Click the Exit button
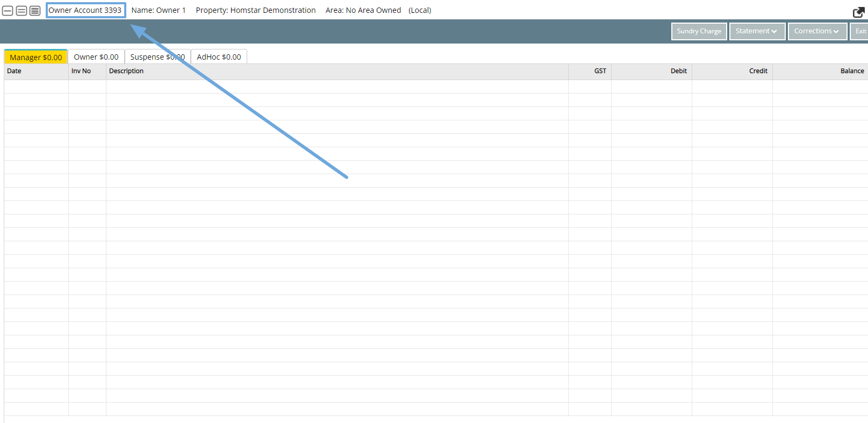868x423 pixels. pos(860,31)
